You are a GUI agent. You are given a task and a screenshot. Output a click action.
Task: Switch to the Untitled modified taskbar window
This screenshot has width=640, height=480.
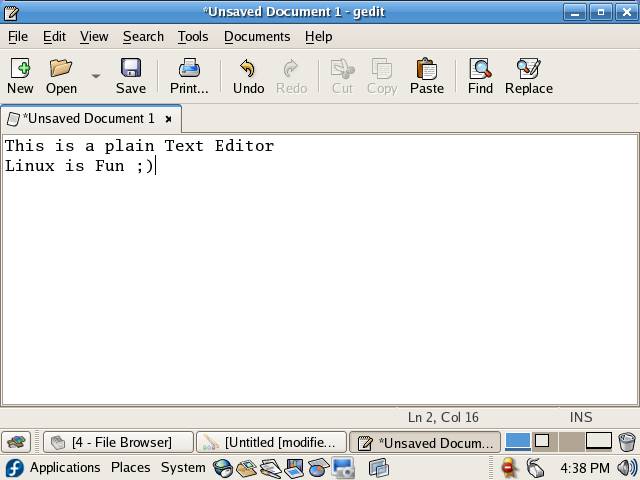(271, 442)
